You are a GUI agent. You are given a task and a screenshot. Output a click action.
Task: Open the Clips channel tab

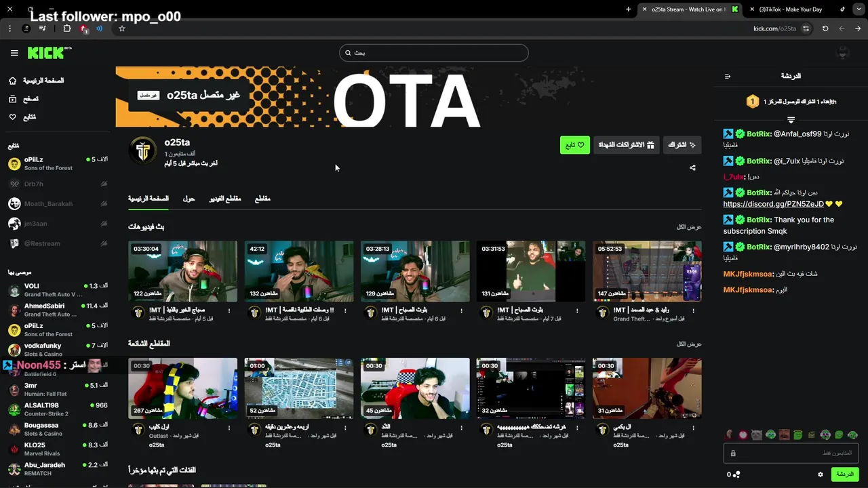262,199
